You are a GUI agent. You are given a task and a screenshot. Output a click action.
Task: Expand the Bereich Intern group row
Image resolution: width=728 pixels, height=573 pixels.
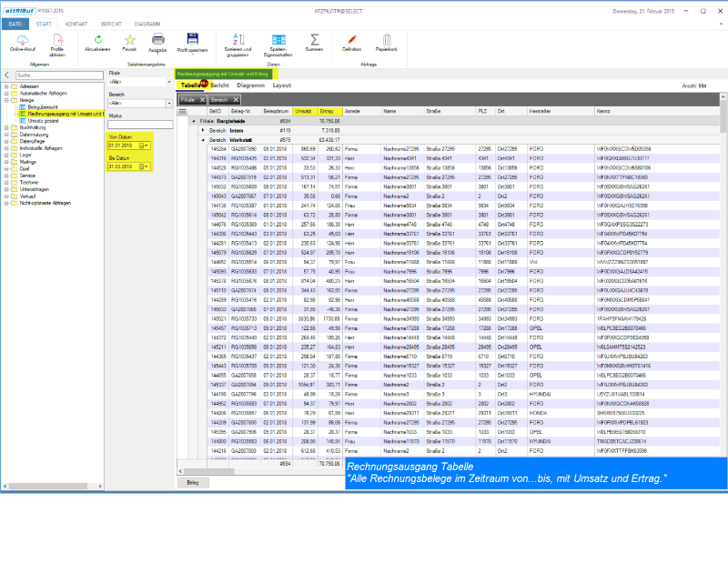point(203,130)
